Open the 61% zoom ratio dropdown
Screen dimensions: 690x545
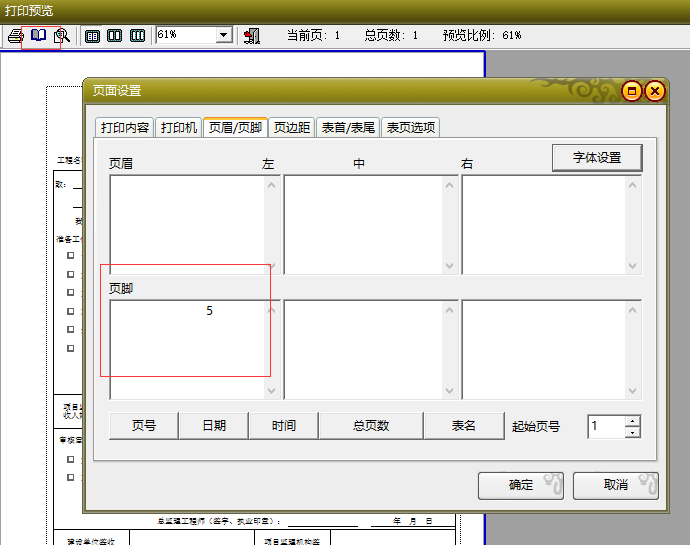pos(223,36)
